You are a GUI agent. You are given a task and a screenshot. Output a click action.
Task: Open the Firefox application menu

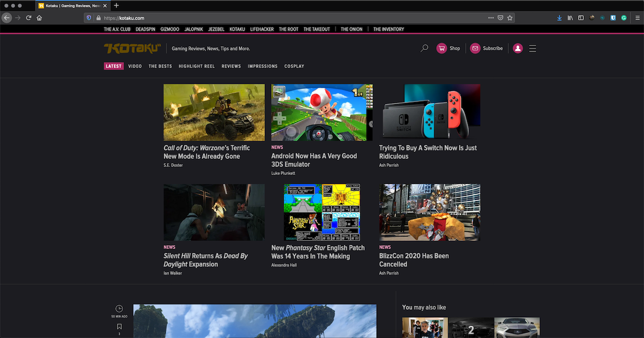tap(637, 17)
